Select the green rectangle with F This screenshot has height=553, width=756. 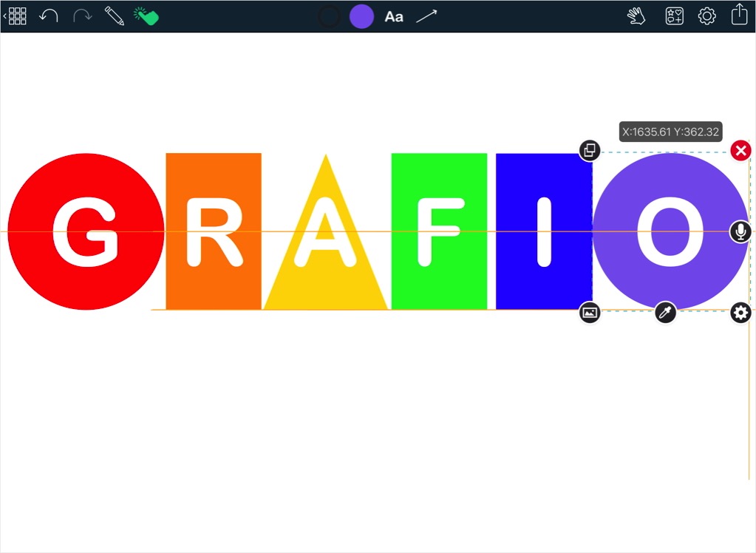click(439, 231)
